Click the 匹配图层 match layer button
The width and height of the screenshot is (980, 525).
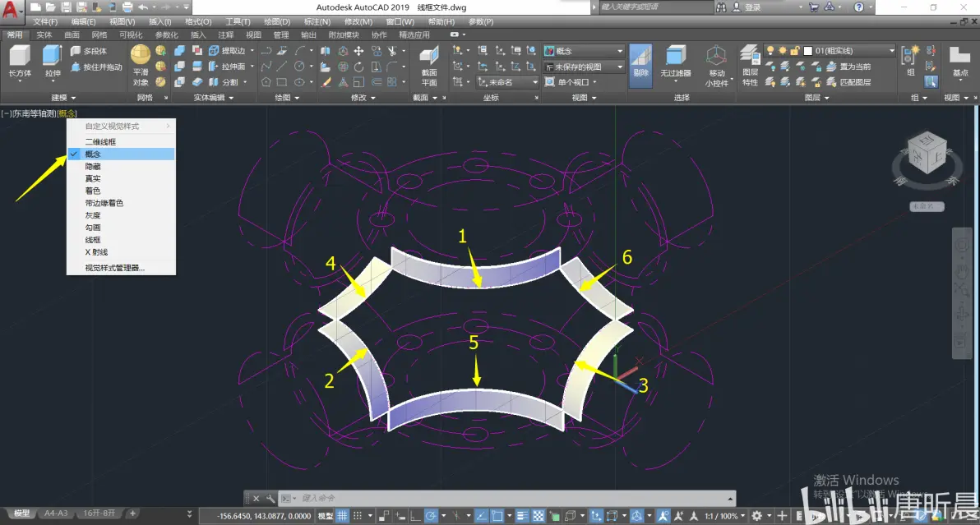[x=848, y=82]
